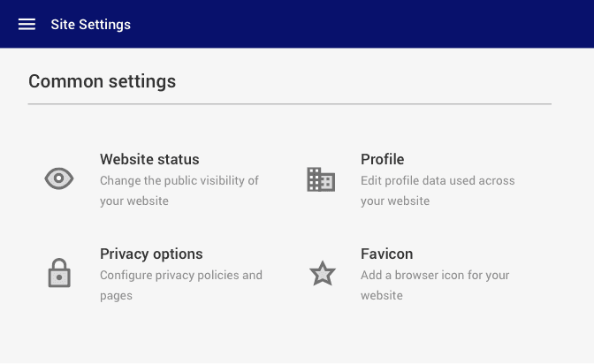Click the Site Settings title in header

point(90,24)
